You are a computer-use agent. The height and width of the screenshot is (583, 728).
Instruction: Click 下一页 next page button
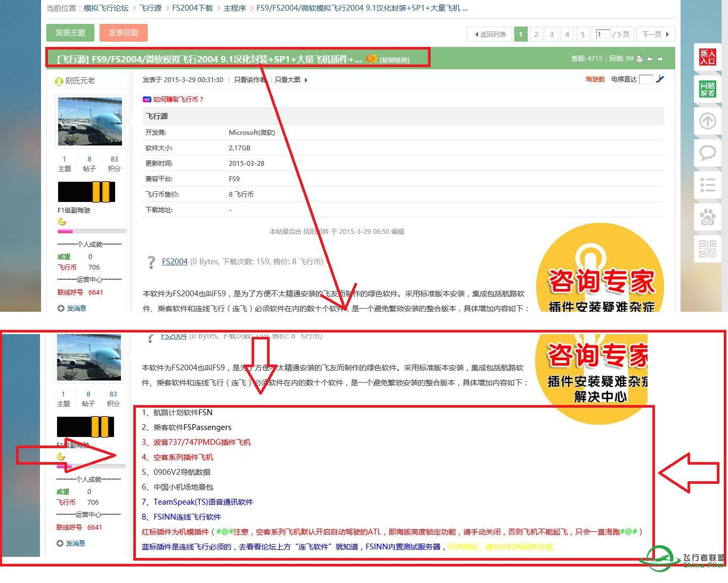coord(655,34)
